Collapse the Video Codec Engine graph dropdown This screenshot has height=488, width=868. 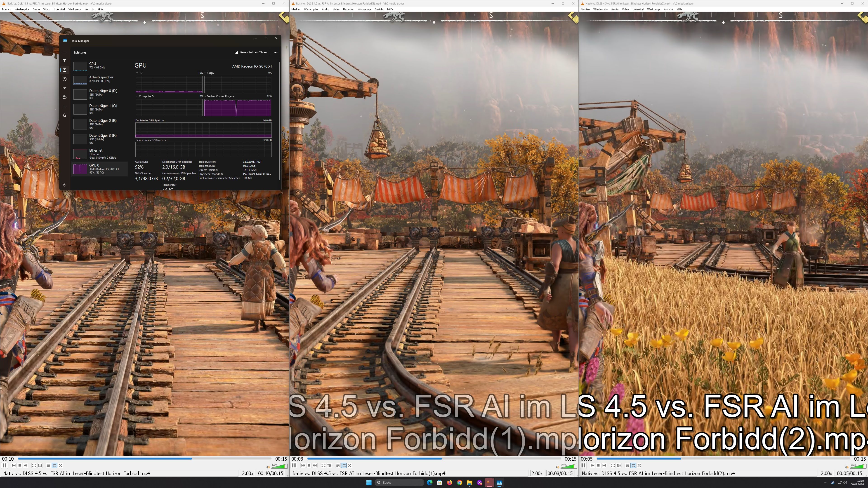[205, 96]
